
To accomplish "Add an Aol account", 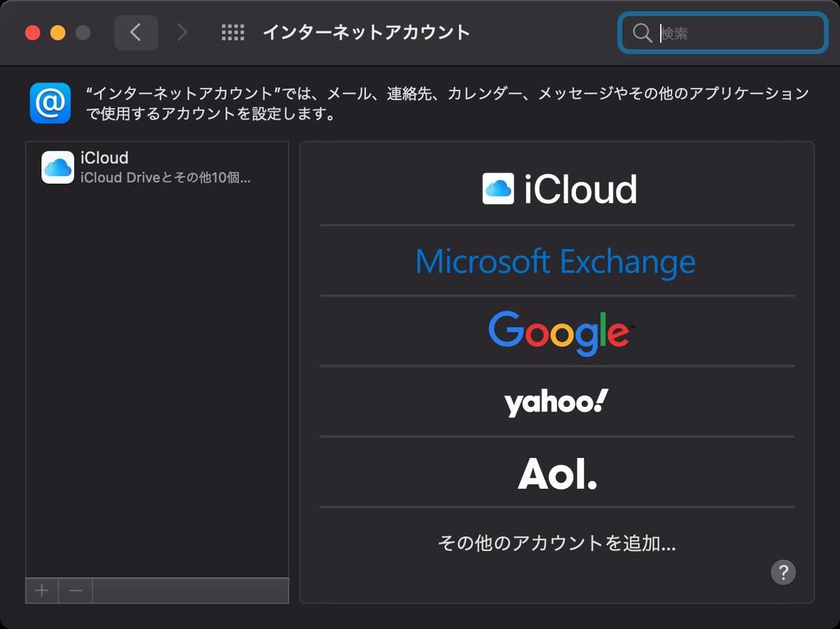I will [x=557, y=473].
